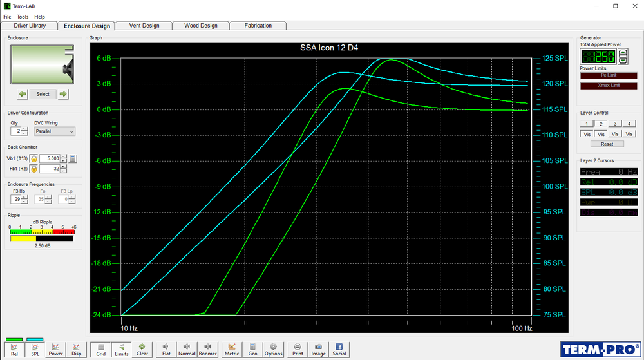The height and width of the screenshot is (360, 644).
Task: Activate layer 4
Action: [629, 124]
